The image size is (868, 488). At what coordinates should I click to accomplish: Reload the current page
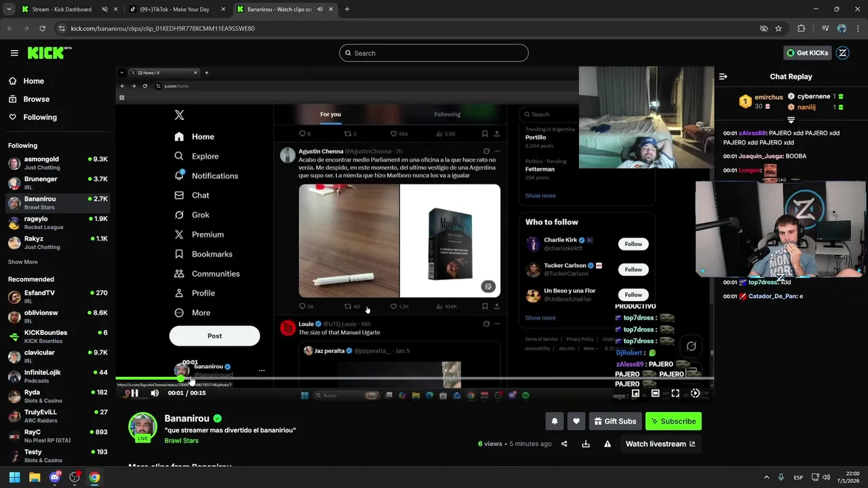click(42, 28)
